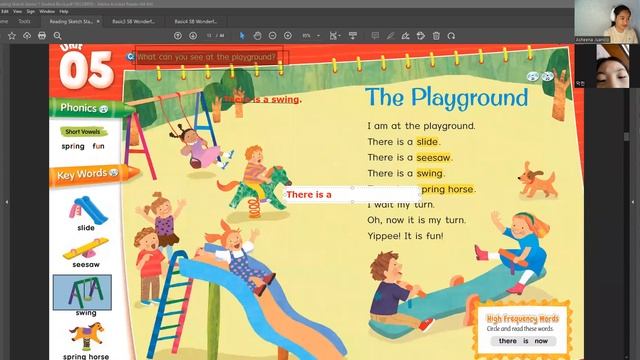Click the second participant video tile
The width and height of the screenshot is (640, 360).
[607, 66]
